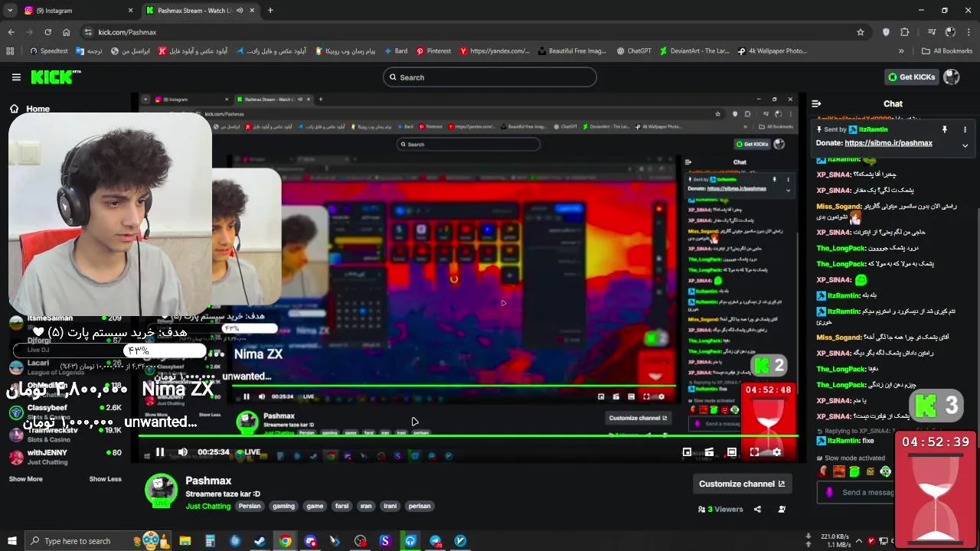Open the Kick profile avatar menu
The height and width of the screenshot is (551, 980).
tap(952, 77)
